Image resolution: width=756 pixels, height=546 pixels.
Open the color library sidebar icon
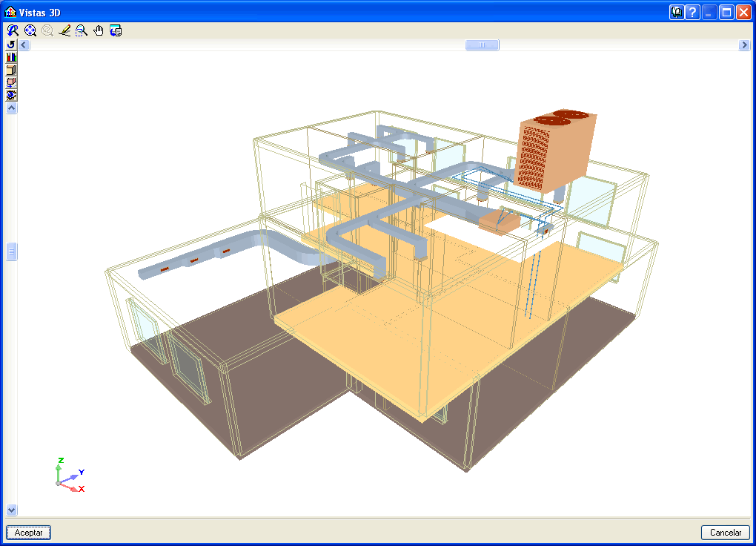click(10, 57)
